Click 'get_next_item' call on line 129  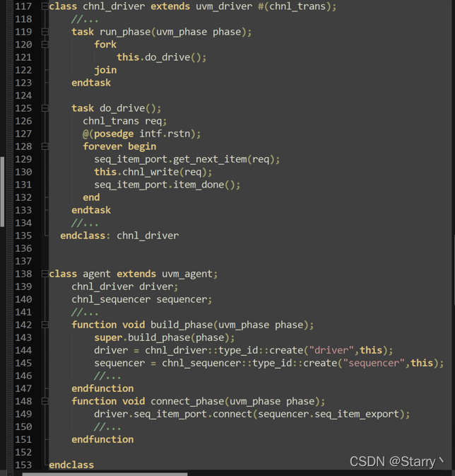pyautogui.click(x=210, y=159)
